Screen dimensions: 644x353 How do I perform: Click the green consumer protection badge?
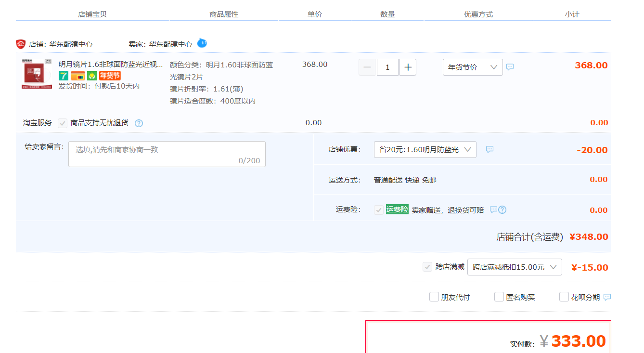[x=92, y=76]
